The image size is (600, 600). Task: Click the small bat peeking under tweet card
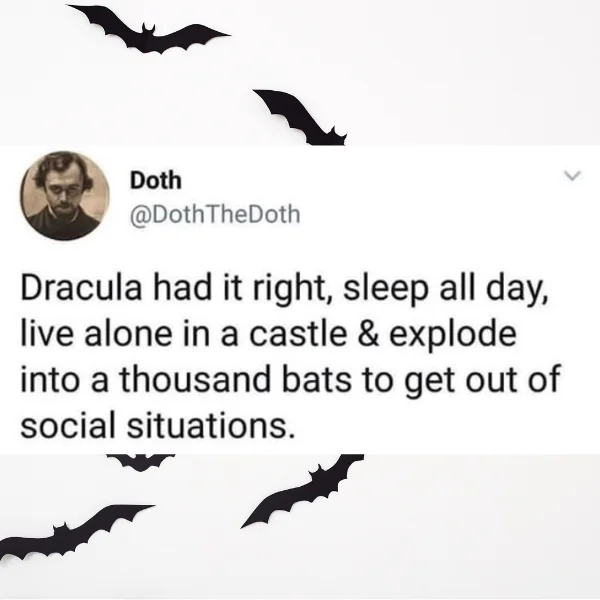coord(140,462)
